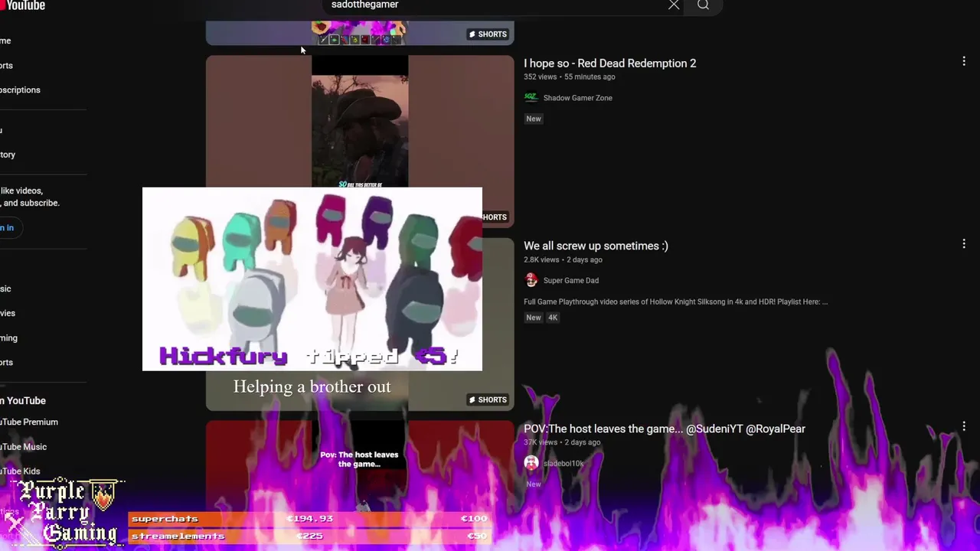Click the superchats goal bar
The width and height of the screenshot is (980, 551).
coord(309,519)
